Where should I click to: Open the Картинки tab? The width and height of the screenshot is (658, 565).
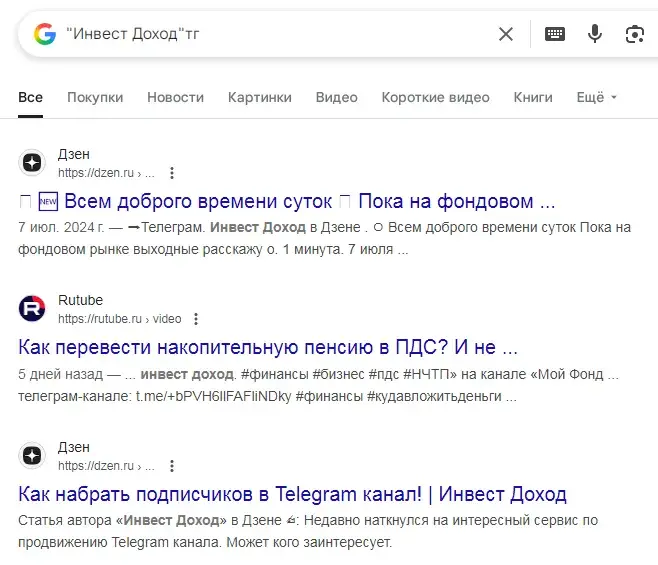[260, 97]
